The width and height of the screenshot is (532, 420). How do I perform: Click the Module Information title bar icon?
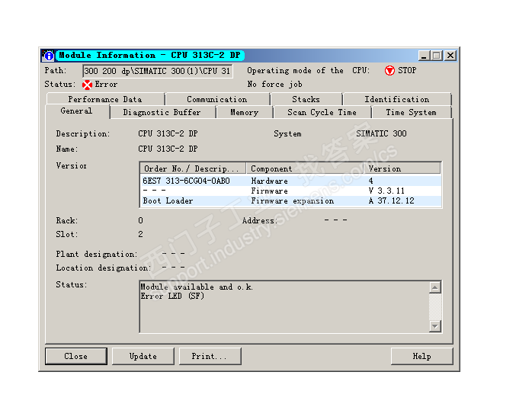tap(48, 56)
